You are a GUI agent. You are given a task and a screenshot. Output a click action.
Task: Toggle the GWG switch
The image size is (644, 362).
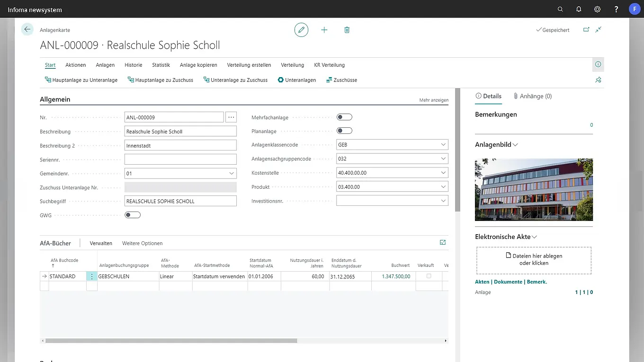pos(133,215)
